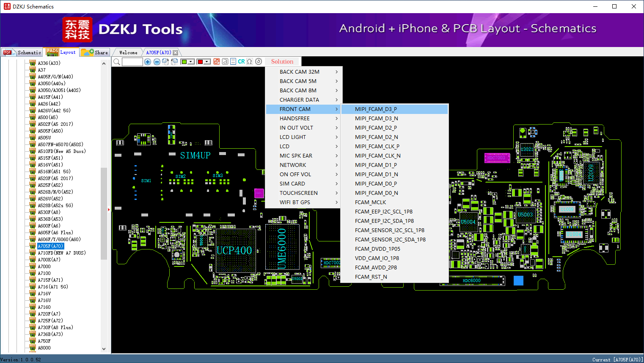Open the red color dropdown arrow

207,62
